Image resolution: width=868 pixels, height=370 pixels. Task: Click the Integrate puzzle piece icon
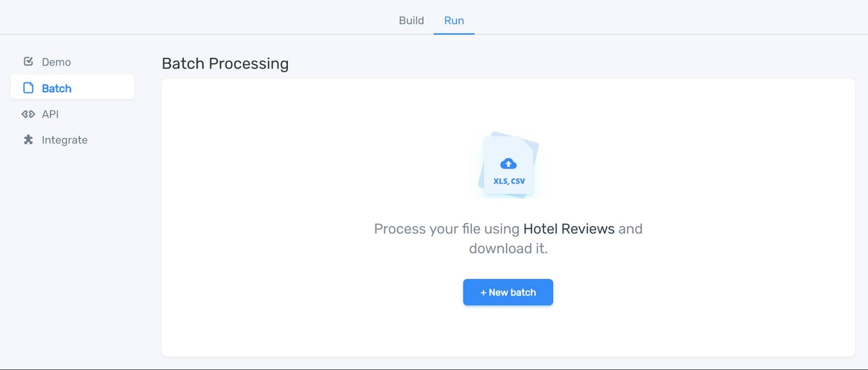28,140
